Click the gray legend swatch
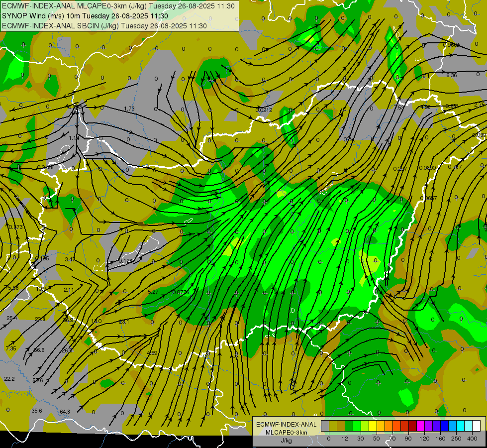The height and width of the screenshot is (448, 487). tap(325, 426)
